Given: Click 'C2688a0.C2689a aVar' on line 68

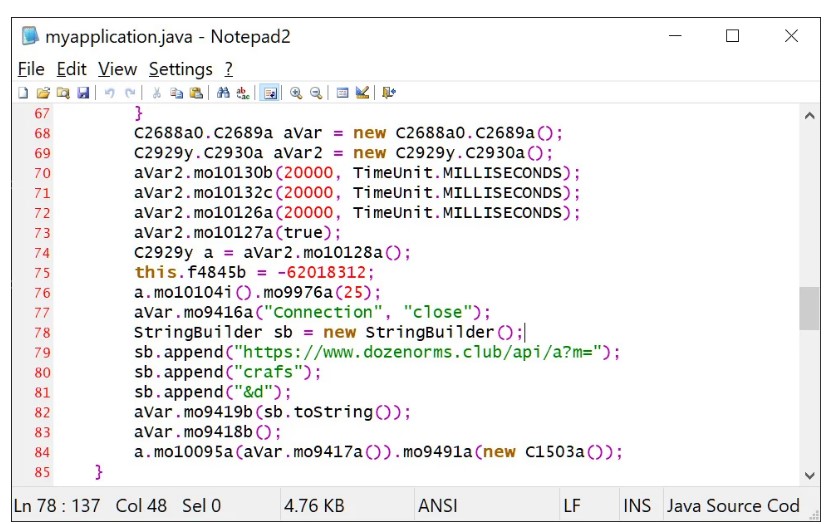Looking at the screenshot, I should [228, 133].
